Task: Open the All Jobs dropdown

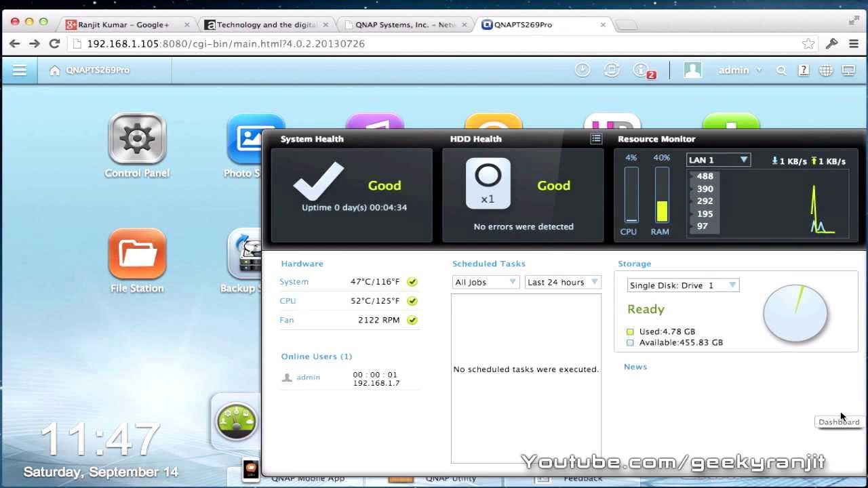Action: pos(486,282)
